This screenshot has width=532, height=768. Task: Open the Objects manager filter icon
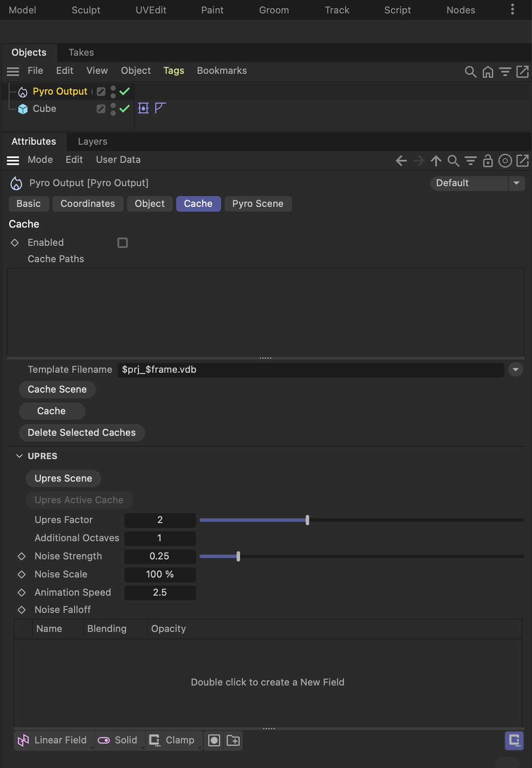pos(505,71)
